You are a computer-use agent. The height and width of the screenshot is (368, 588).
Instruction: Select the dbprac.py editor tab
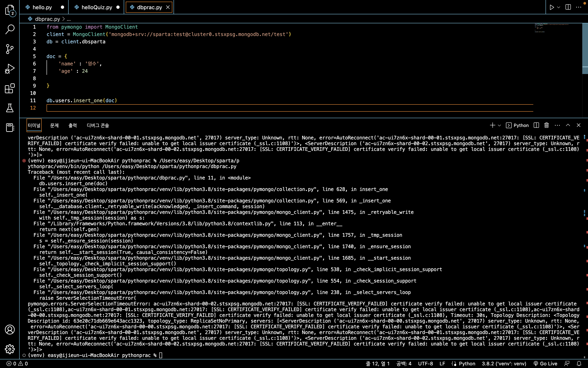click(x=149, y=7)
